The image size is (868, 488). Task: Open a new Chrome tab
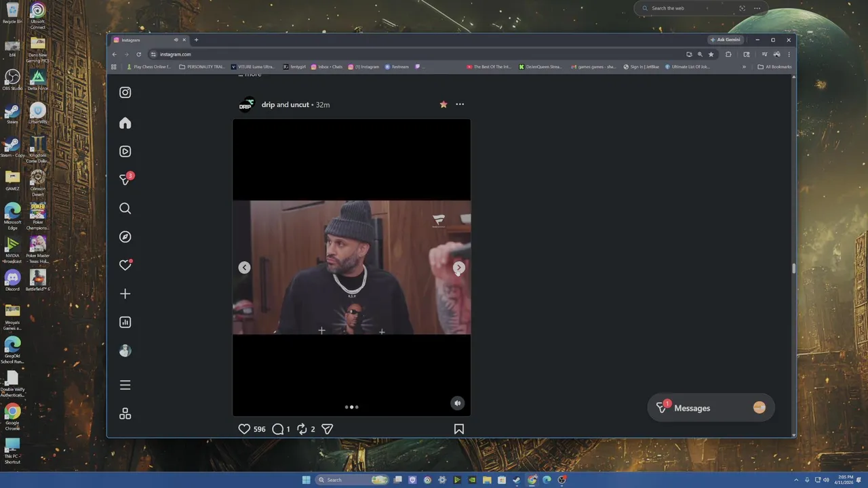click(196, 40)
